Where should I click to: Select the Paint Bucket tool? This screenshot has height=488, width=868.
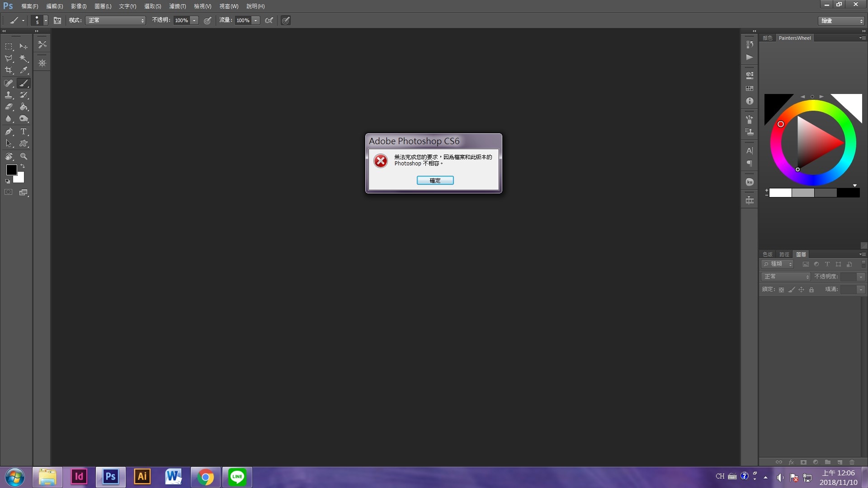[x=24, y=107]
